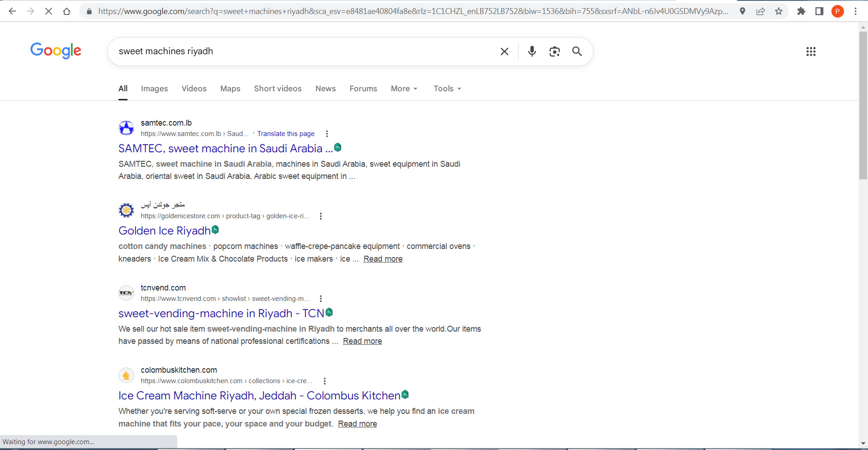Open Ice Cream Machine Riyadh, Jeddah result
The width and height of the screenshot is (868, 450).
tap(259, 396)
